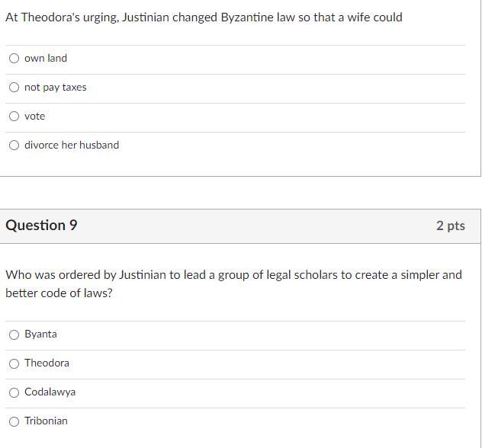Mark the 'Codalawya' radio circle
Screen dimensions: 482x448
tap(14, 392)
